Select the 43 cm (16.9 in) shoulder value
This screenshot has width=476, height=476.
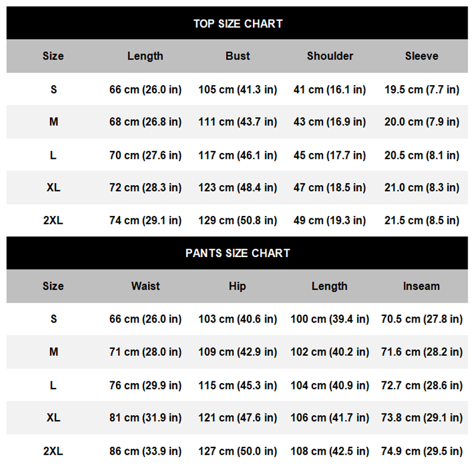click(x=330, y=122)
